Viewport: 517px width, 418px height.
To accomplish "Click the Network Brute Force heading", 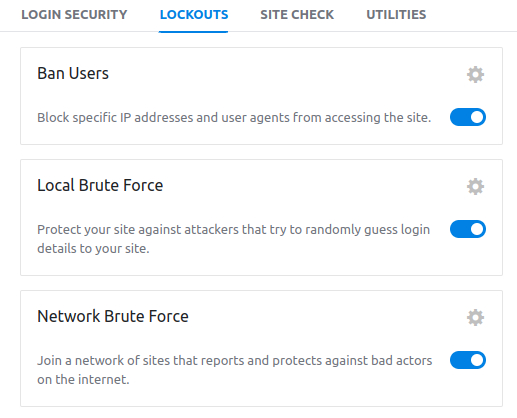I will (x=113, y=316).
